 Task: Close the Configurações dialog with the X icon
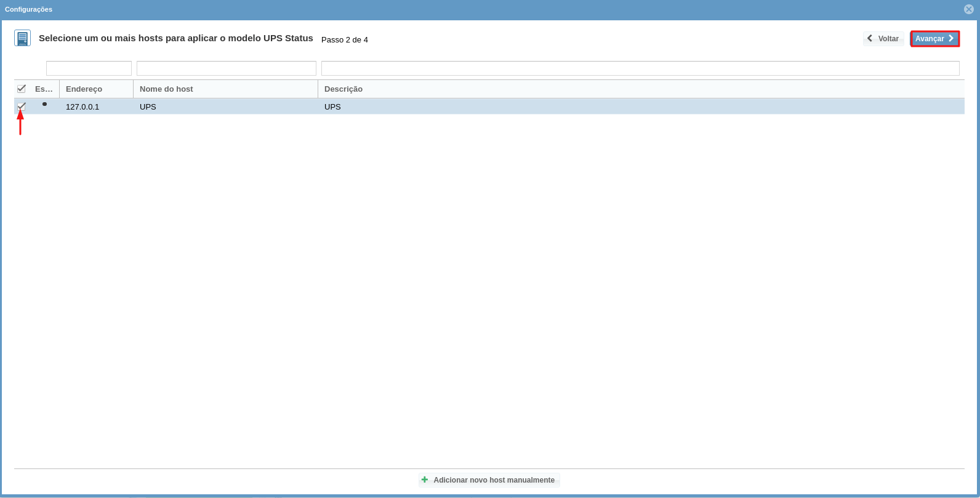pos(969,9)
